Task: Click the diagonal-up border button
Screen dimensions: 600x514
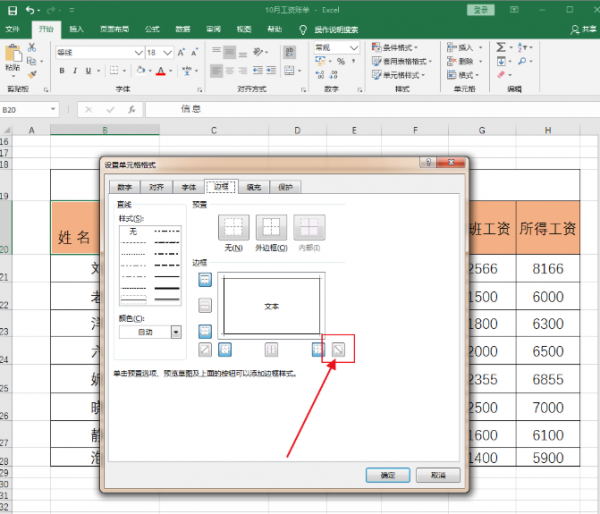Action: (x=205, y=349)
